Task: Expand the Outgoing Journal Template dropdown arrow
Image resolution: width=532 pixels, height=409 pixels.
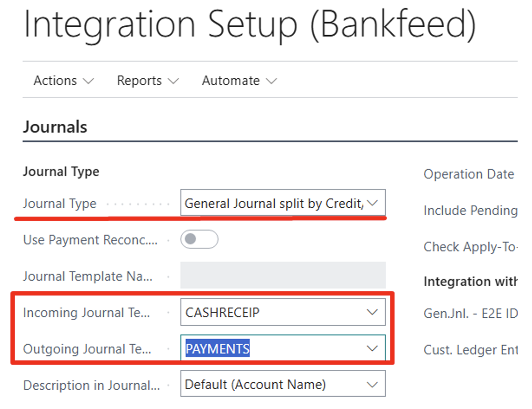Action: (x=372, y=348)
